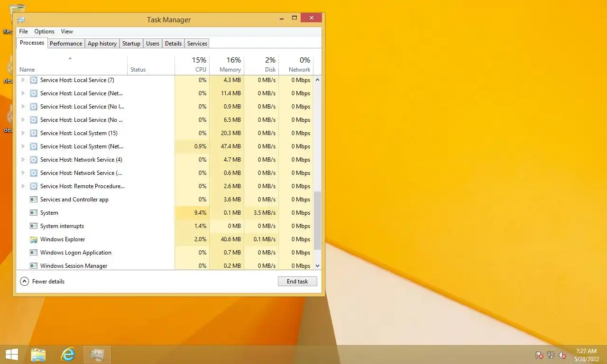The width and height of the screenshot is (607, 364).
Task: Sort processes by Network column
Action: pos(296,65)
